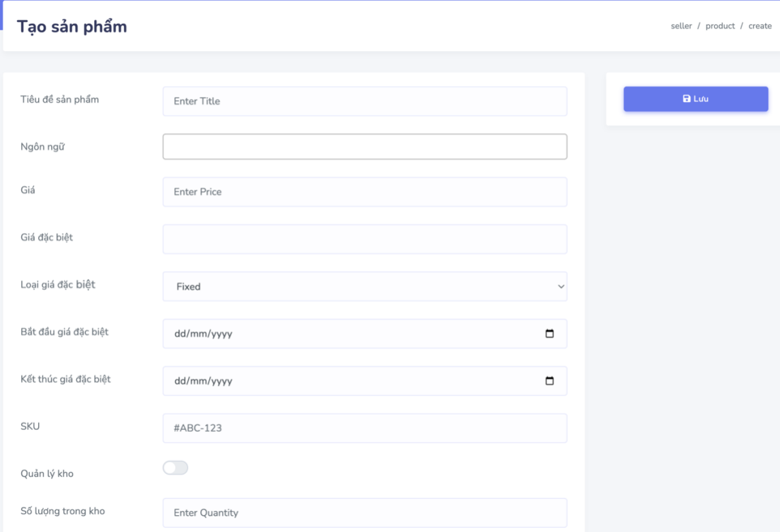Image resolution: width=780 pixels, height=532 pixels.
Task: Click the Enter Quantity input field
Action: [365, 513]
